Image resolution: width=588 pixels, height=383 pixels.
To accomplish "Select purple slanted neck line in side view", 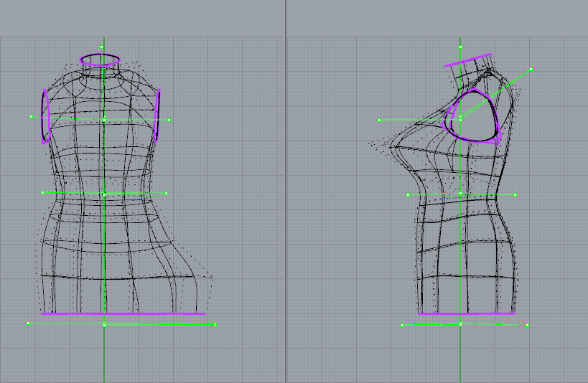I will tap(468, 60).
